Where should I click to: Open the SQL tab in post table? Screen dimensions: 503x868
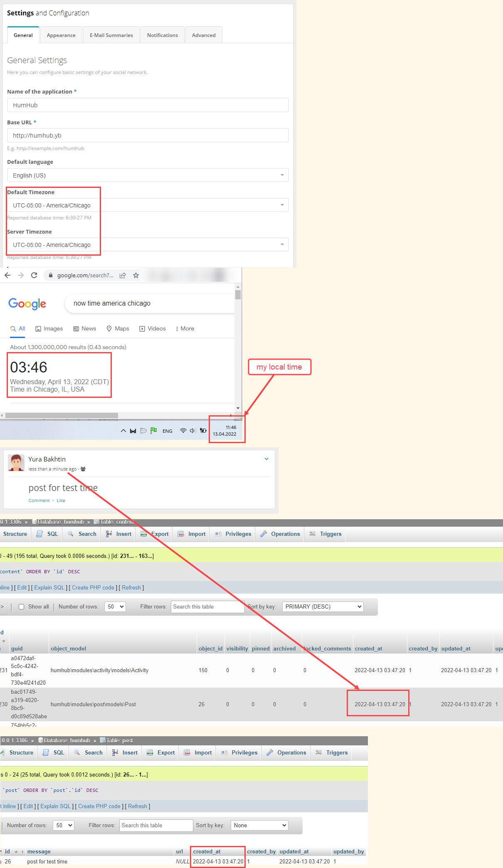tap(54, 753)
